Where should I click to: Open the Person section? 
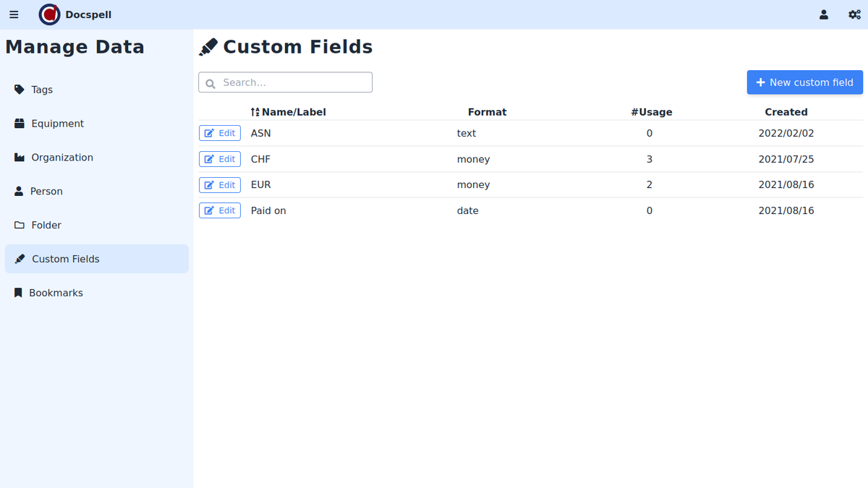[x=46, y=192]
